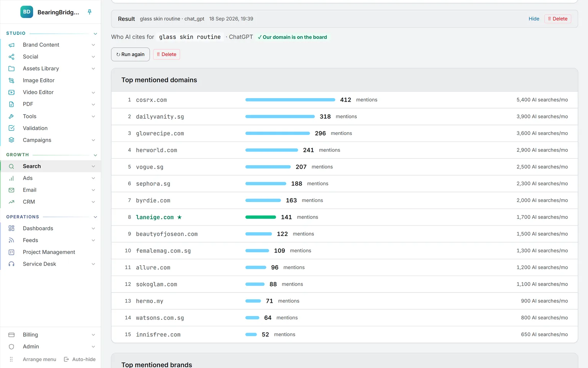Open the Search menu item
The height and width of the screenshot is (368, 588).
pyautogui.click(x=51, y=166)
